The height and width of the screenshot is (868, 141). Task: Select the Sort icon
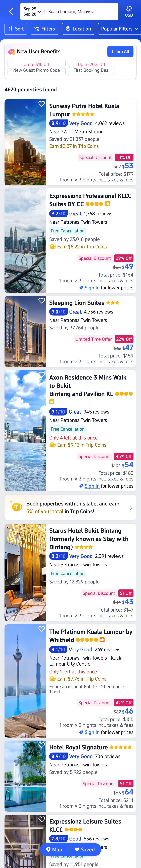pyautogui.click(x=11, y=29)
